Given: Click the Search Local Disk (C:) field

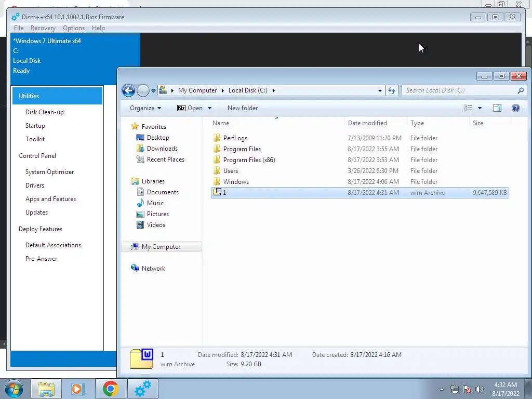Looking at the screenshot, I should click(464, 90).
